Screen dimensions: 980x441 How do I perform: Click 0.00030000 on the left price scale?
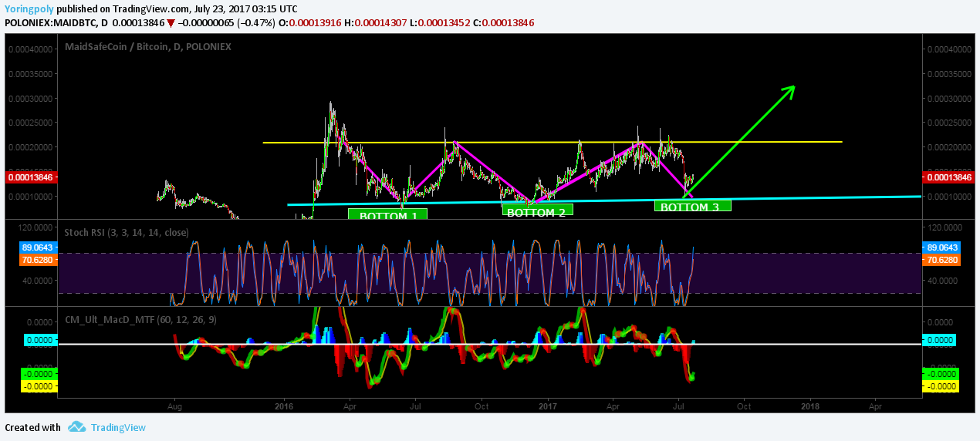tap(31, 98)
